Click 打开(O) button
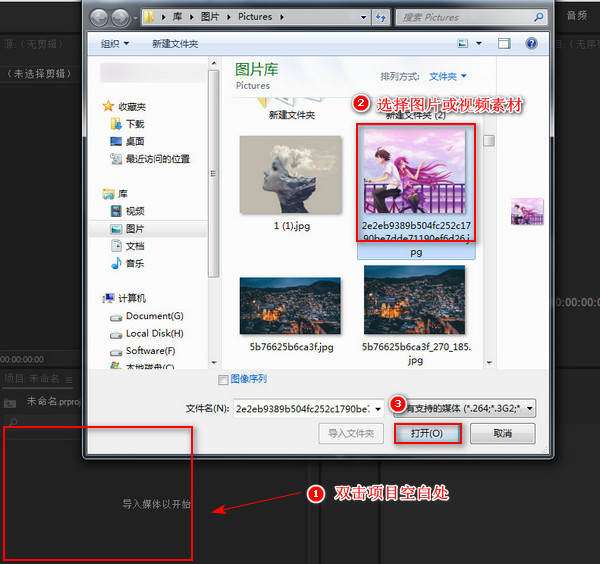This screenshot has width=600, height=564. [427, 434]
